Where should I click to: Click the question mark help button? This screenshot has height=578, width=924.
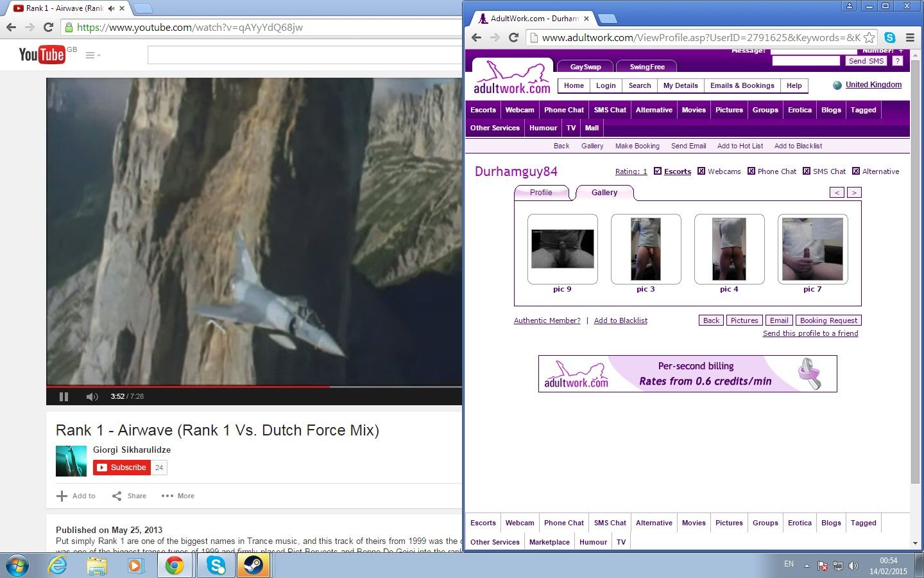(x=898, y=61)
